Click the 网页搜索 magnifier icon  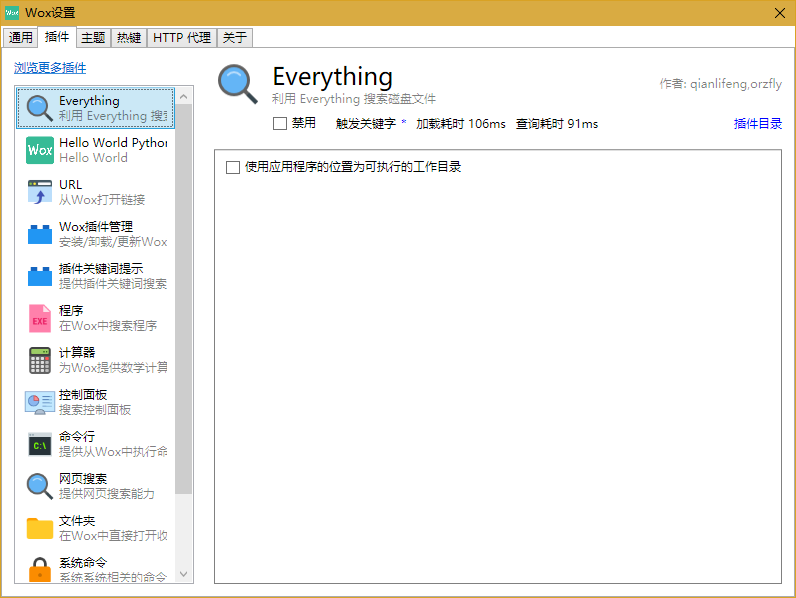pos(40,486)
